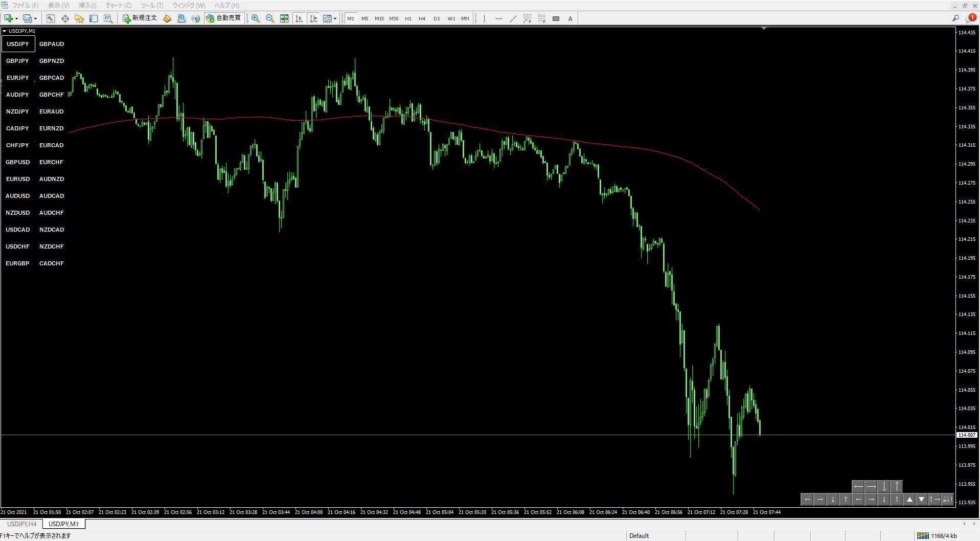Switch timeframe to M30
The image size is (980, 541).
tap(394, 18)
